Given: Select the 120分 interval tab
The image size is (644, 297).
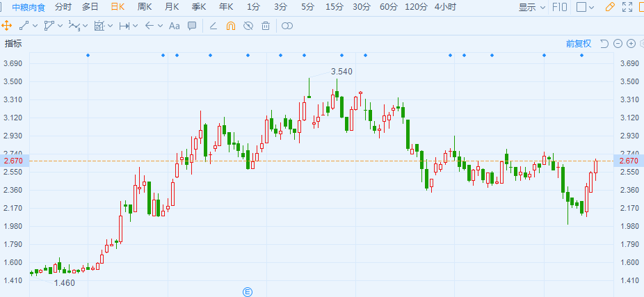Looking at the screenshot, I should (416, 7).
